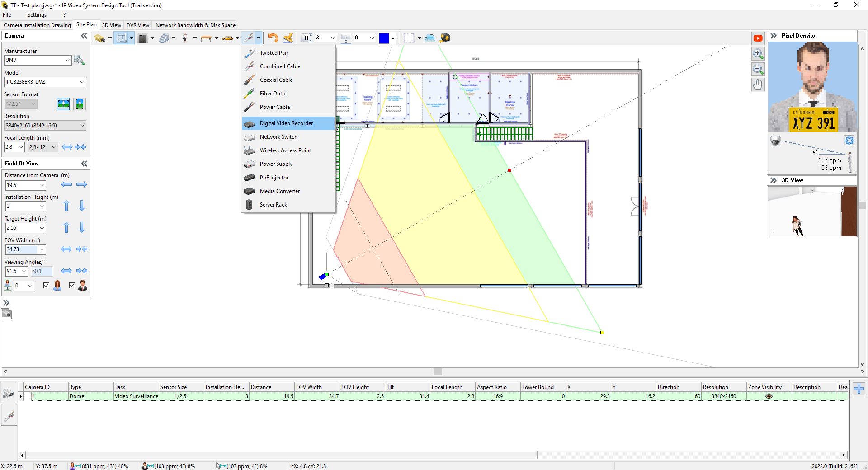Zoom in using the magnifier plus icon
Screen dimensions: 868x470
758,54
